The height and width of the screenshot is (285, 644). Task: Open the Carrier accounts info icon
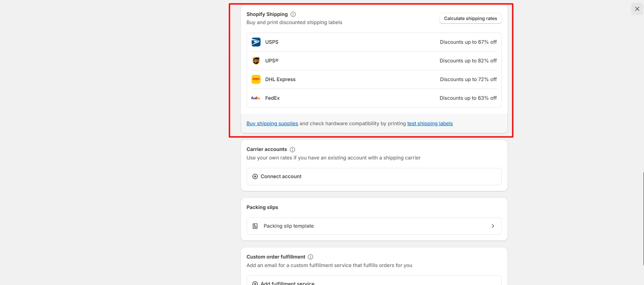tap(292, 150)
